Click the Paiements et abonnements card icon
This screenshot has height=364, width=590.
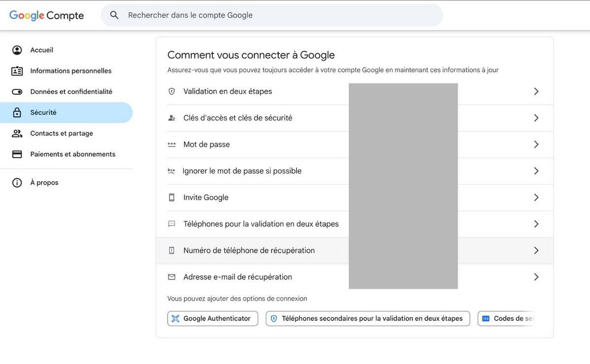coord(17,154)
